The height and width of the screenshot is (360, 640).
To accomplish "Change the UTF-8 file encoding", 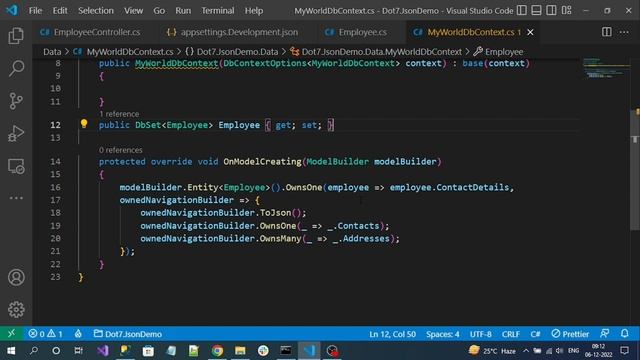I will click(x=480, y=334).
